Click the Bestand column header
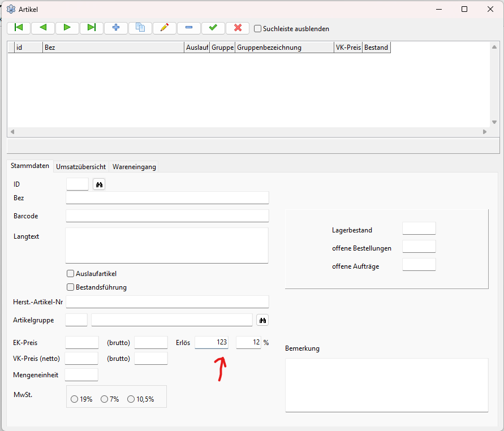Viewport: 504px width, 431px height. click(376, 48)
